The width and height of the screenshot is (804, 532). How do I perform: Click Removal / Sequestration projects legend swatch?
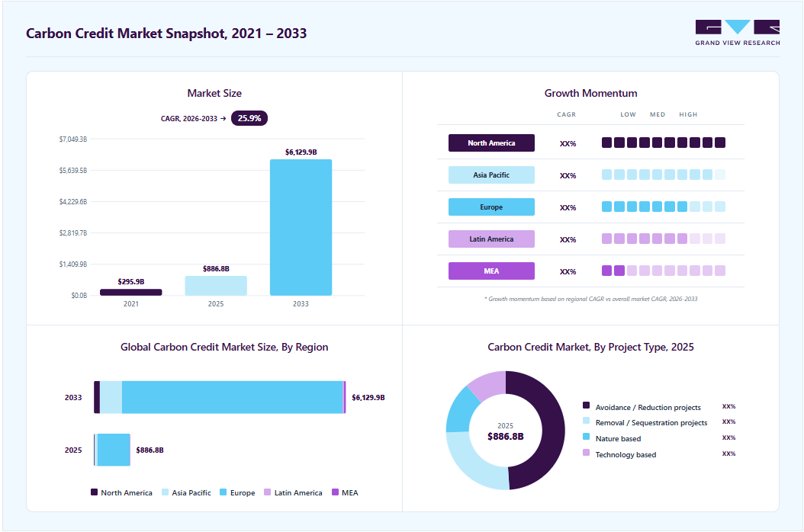(x=586, y=421)
